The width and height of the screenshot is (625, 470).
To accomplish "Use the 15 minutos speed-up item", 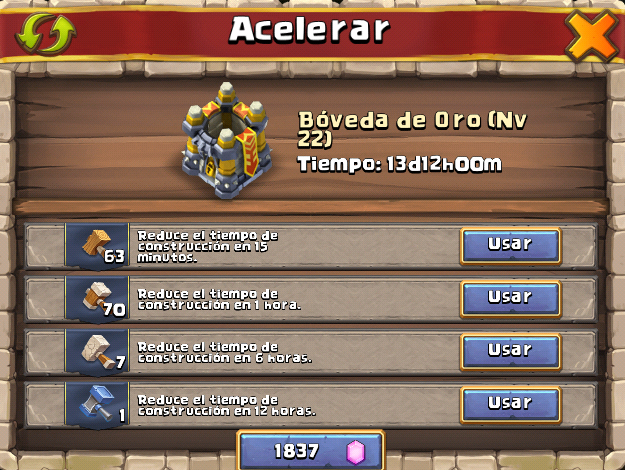I will 511,246.
